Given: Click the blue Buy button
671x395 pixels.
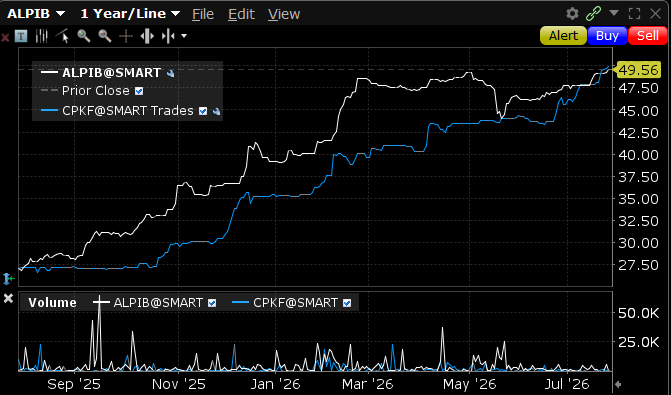Looking at the screenshot, I should tap(607, 36).
